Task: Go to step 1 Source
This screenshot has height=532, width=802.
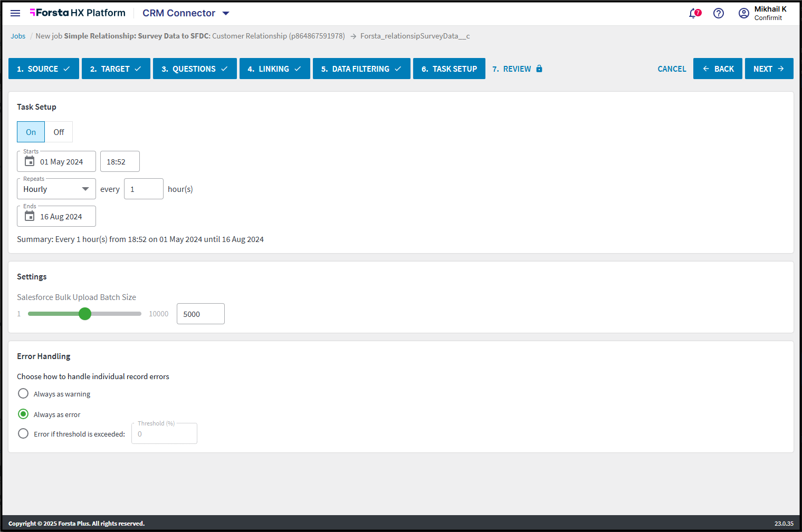Action: [44, 69]
